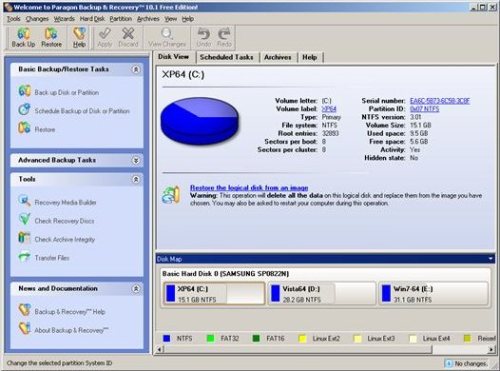Select the Vista64 (D:) partition block

point(322,293)
